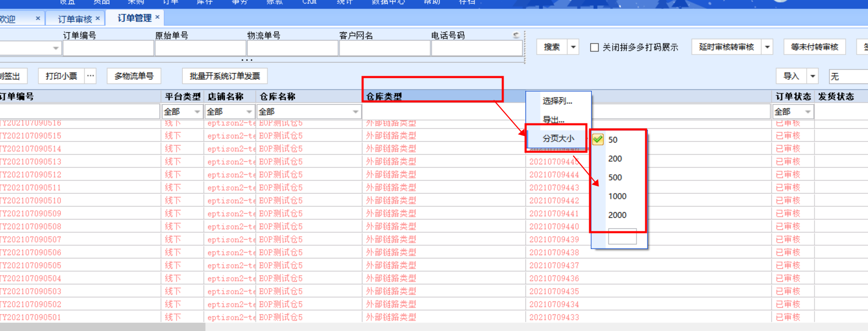Click the 多物流单号 button

coord(134,76)
